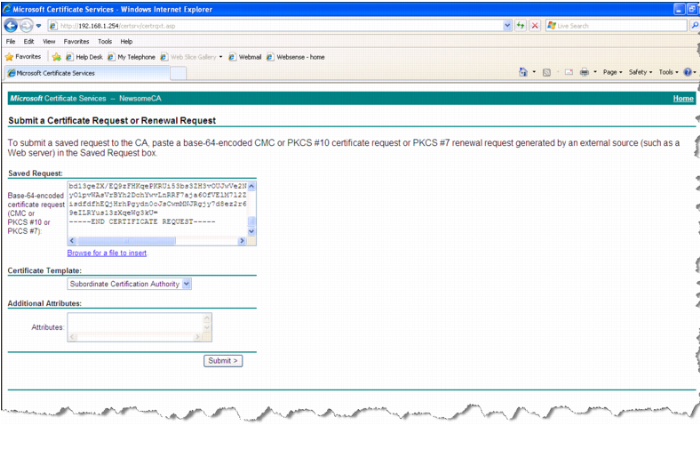This screenshot has width=700, height=449.
Task: Click the blank New Tab button
Action: (x=179, y=73)
